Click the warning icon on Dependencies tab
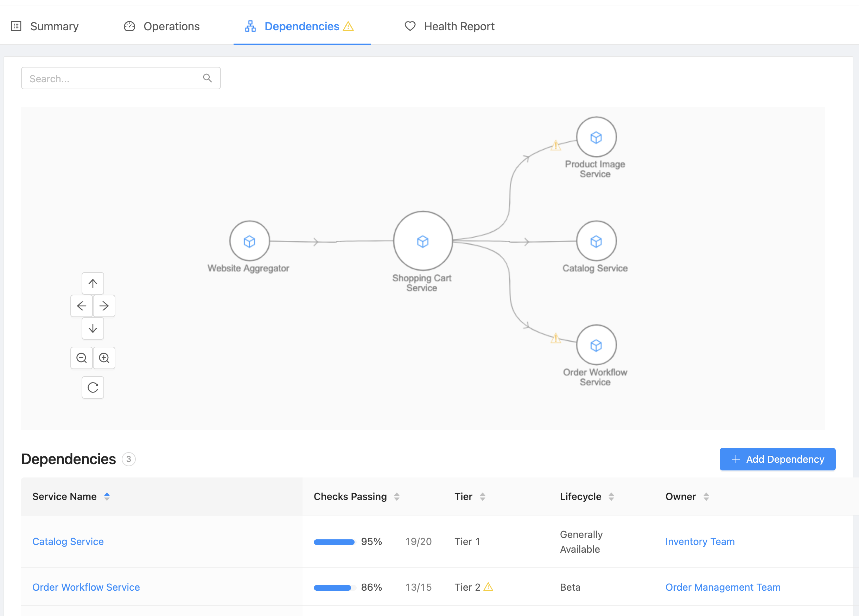Screen dimensions: 859x616 [348, 26]
